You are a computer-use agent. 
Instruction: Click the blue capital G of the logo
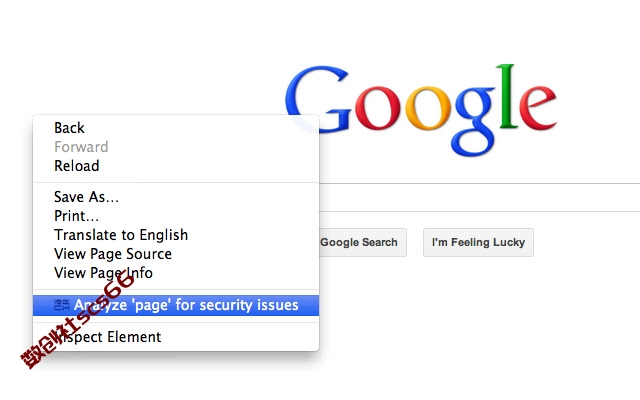(318, 99)
